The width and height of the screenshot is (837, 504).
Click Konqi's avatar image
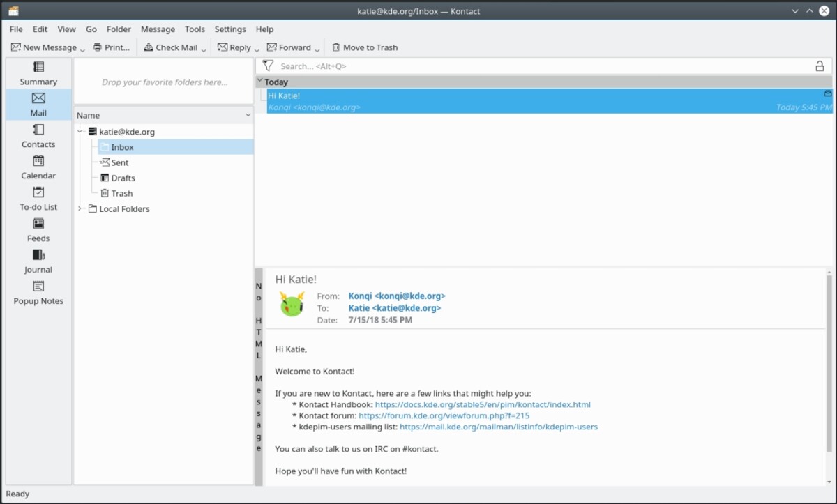click(292, 304)
